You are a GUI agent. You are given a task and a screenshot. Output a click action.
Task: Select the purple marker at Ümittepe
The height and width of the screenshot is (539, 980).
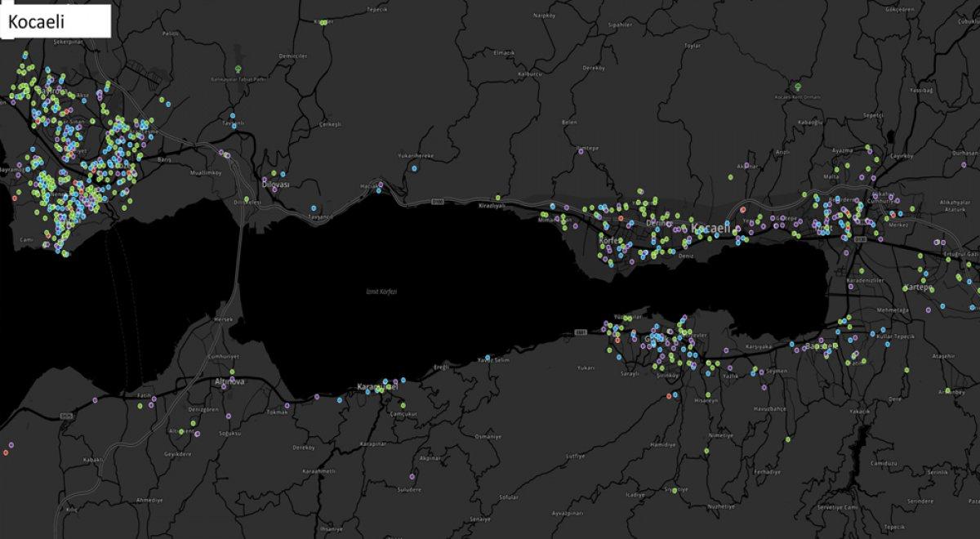pyautogui.click(x=581, y=150)
